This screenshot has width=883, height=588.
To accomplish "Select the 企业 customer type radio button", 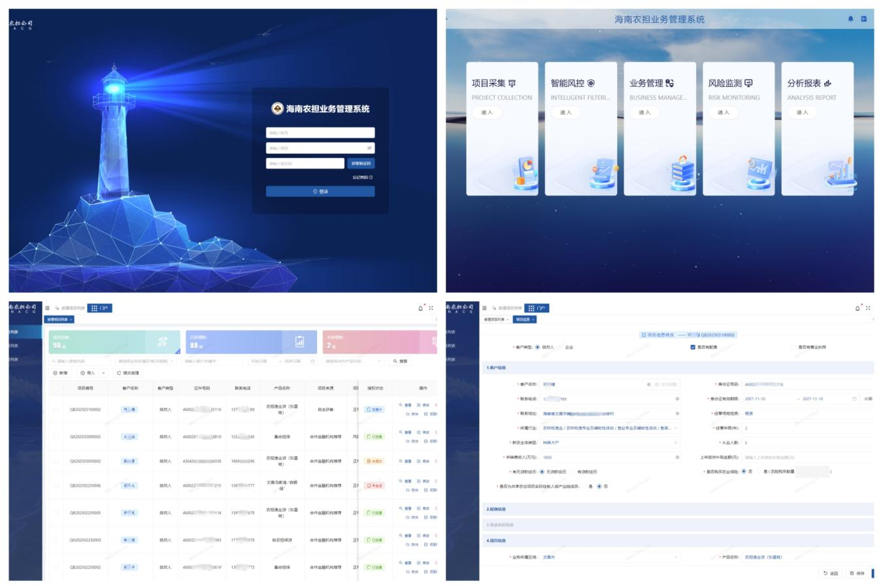I will click(561, 348).
